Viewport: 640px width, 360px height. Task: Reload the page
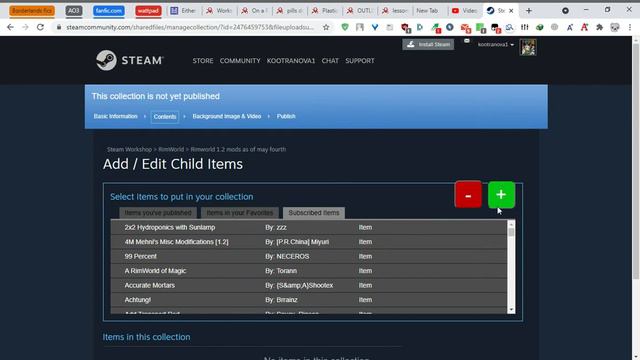[40, 27]
